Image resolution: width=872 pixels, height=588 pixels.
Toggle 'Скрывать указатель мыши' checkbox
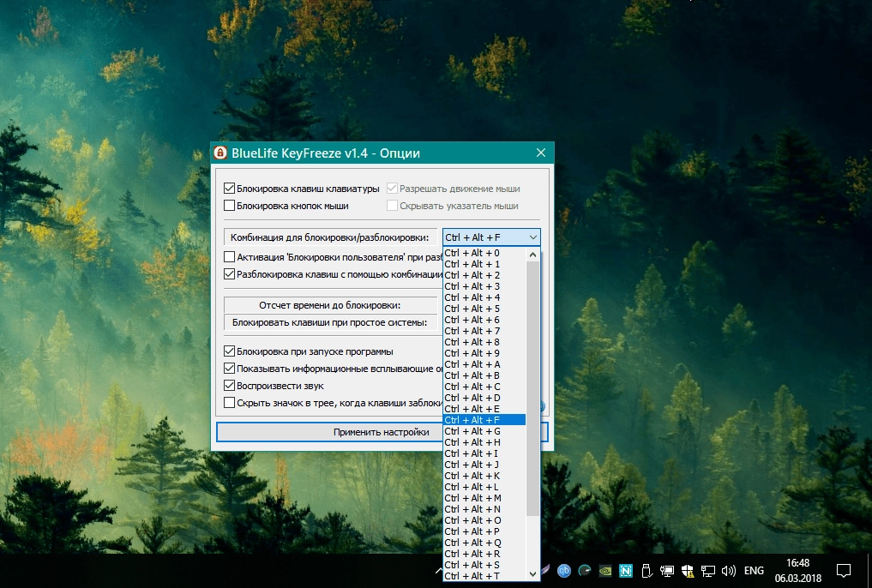click(x=392, y=206)
